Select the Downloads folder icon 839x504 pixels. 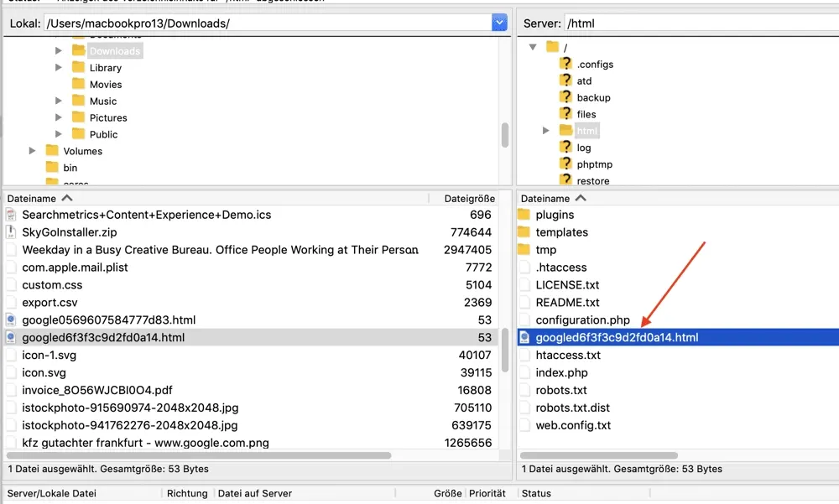79,50
